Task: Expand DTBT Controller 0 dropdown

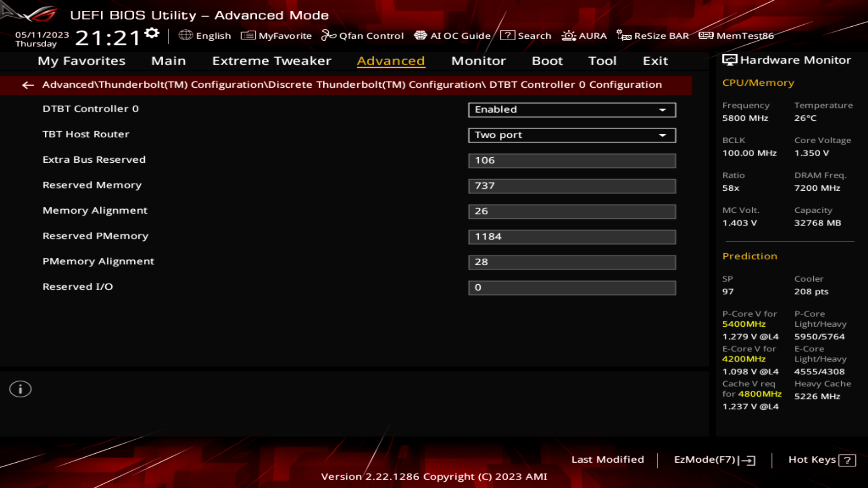Action: point(663,109)
